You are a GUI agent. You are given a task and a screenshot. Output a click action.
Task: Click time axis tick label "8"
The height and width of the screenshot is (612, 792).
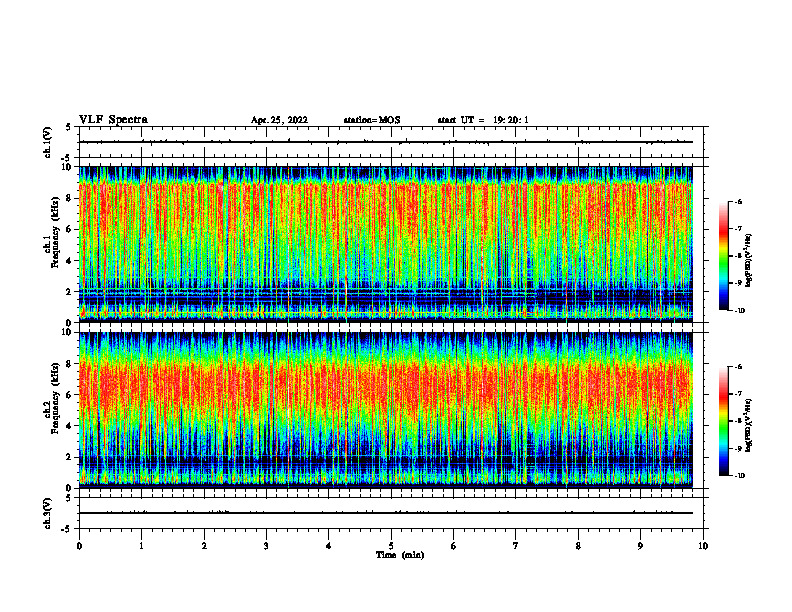pyautogui.click(x=578, y=546)
